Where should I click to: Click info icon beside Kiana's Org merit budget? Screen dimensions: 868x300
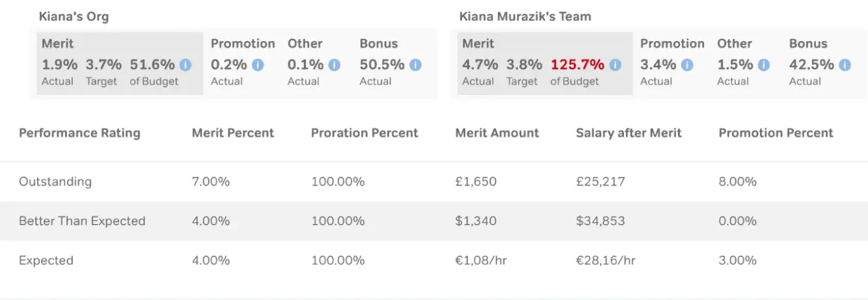pyautogui.click(x=185, y=65)
